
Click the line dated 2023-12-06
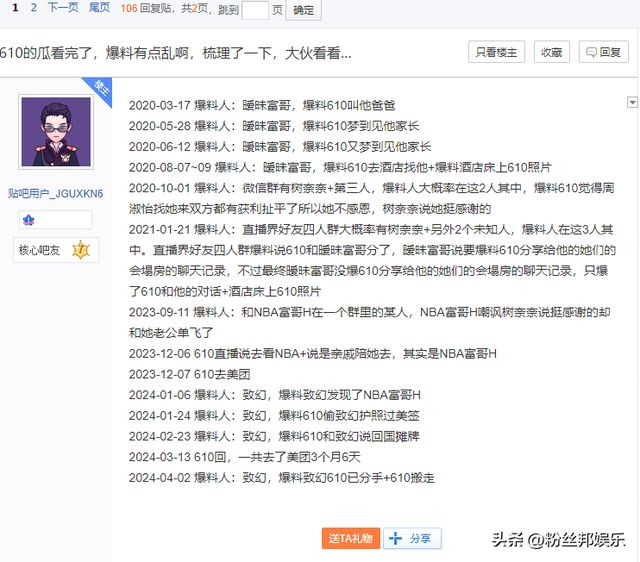pyautogui.click(x=313, y=353)
